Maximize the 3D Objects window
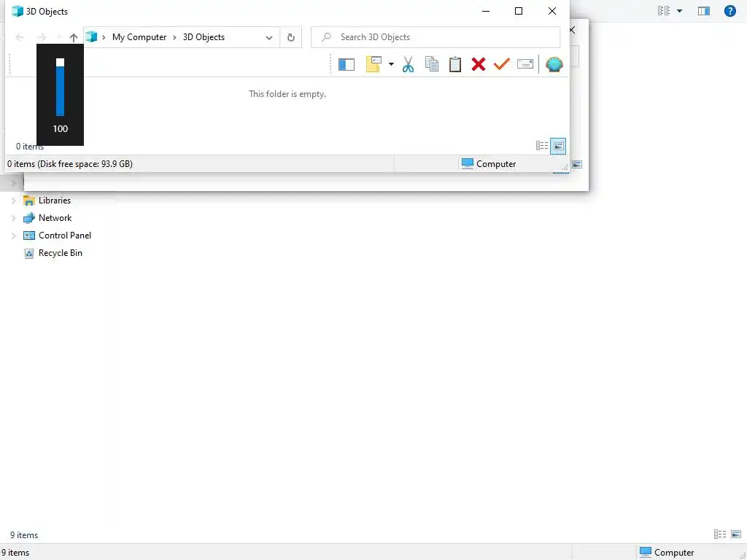The image size is (747, 560). (519, 11)
